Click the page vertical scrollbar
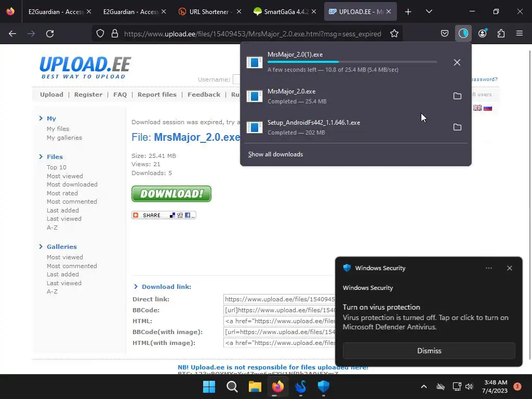The width and height of the screenshot is (532, 399). pos(530,204)
